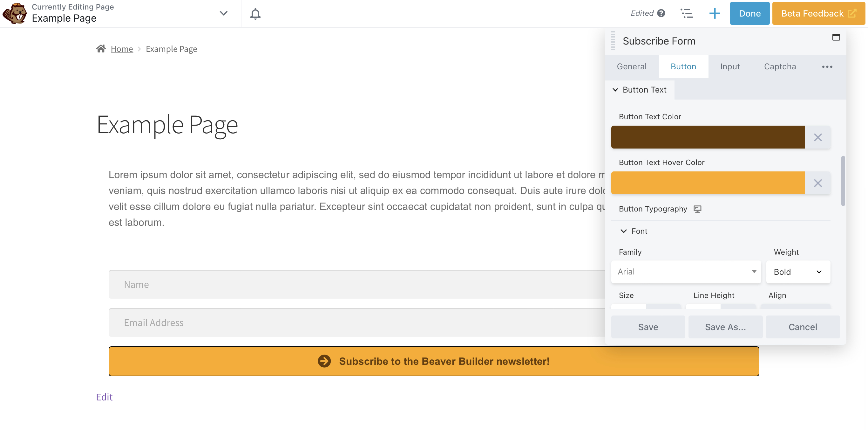Open the more tabs ellipsis menu

[x=827, y=67]
